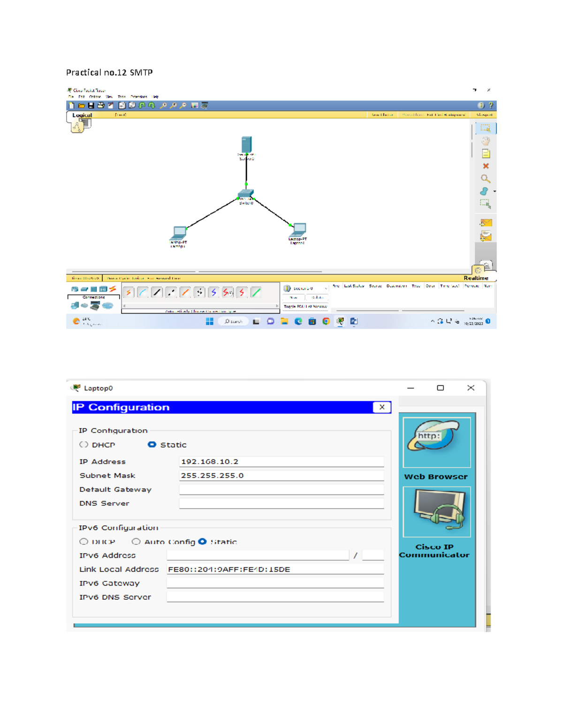Enable DHCP in IP Configuration
The image size is (563, 728).
coord(85,444)
